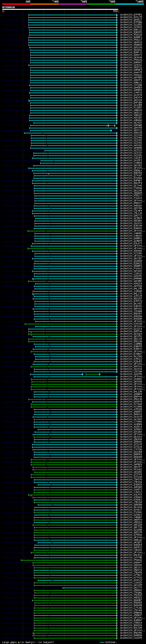Select label UniRef100_Q5ZFS1

click(131, 67)
